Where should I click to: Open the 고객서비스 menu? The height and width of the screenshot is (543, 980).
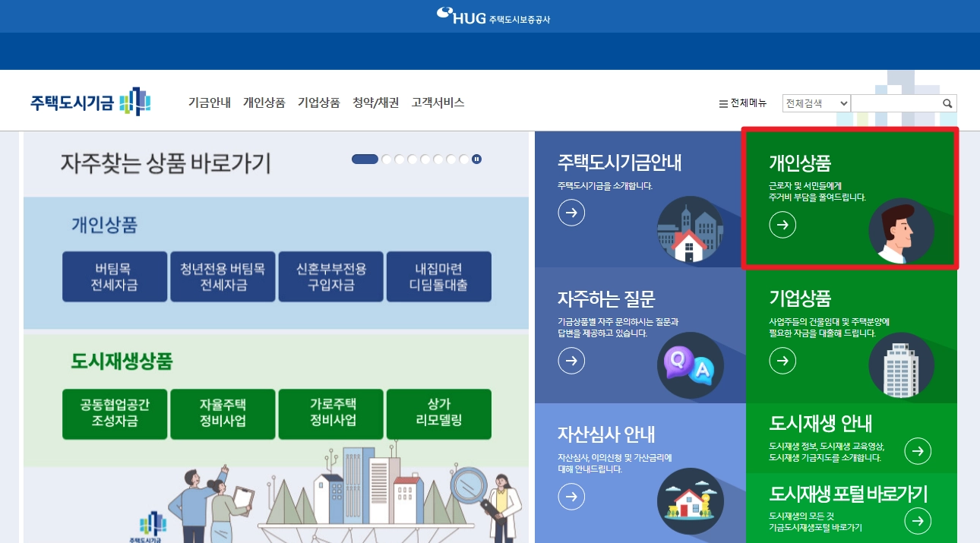pyautogui.click(x=436, y=103)
